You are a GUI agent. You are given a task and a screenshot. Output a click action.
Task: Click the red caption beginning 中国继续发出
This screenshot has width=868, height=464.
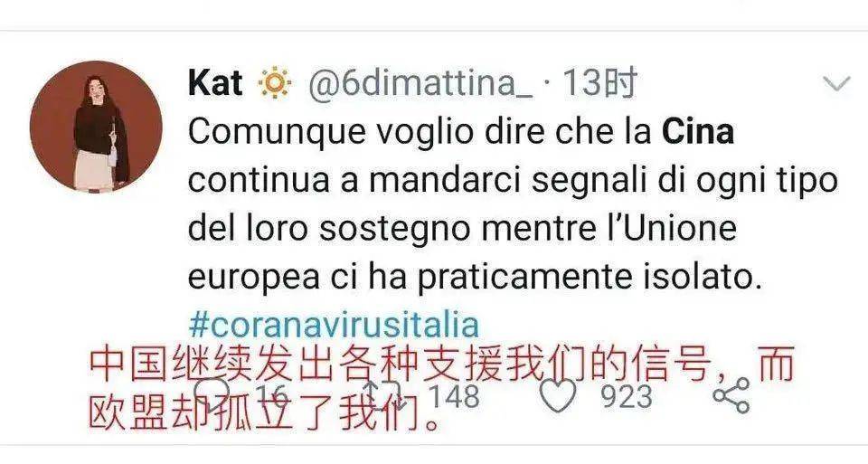click(x=442, y=364)
